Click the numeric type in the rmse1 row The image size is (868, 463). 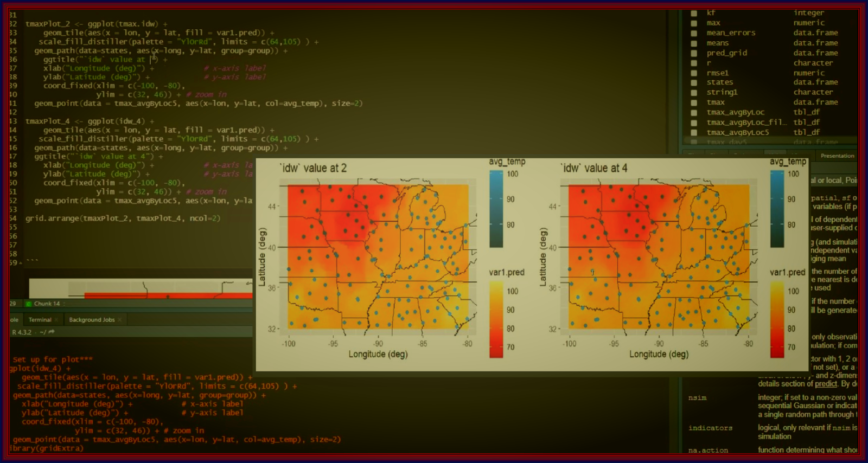pyautogui.click(x=809, y=73)
